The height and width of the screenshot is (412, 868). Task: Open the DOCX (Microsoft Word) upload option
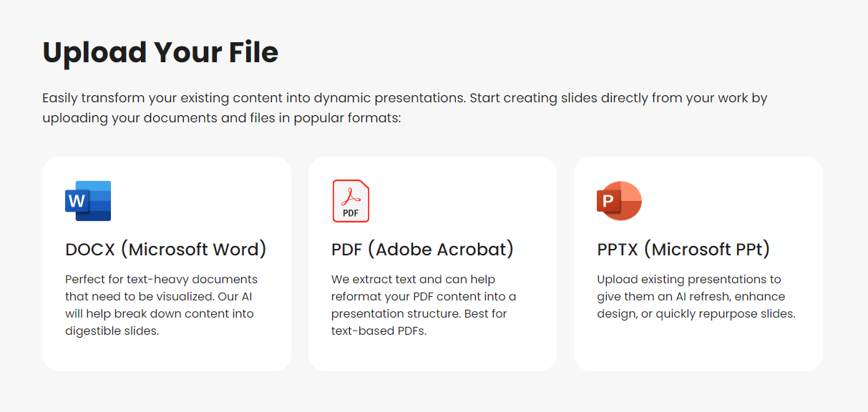tap(166, 263)
